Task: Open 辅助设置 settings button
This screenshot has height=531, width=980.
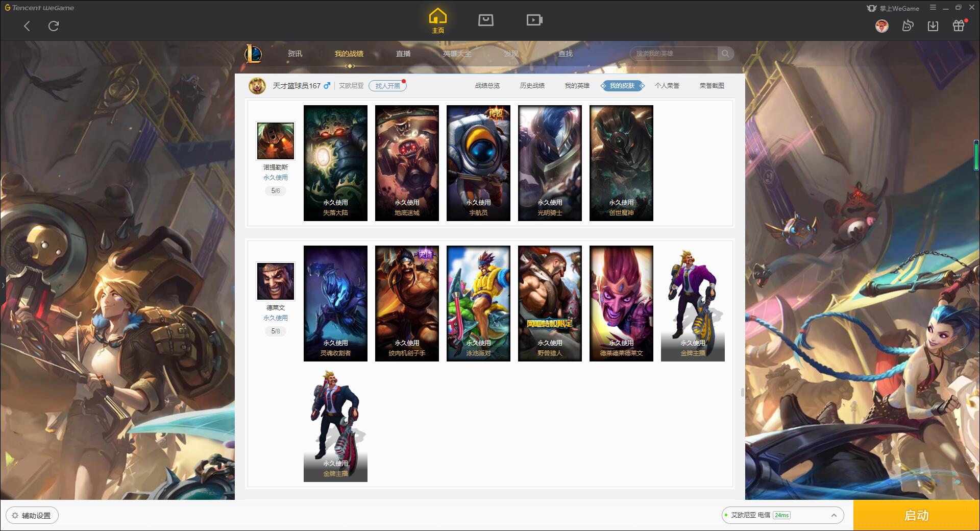Action: [x=32, y=515]
